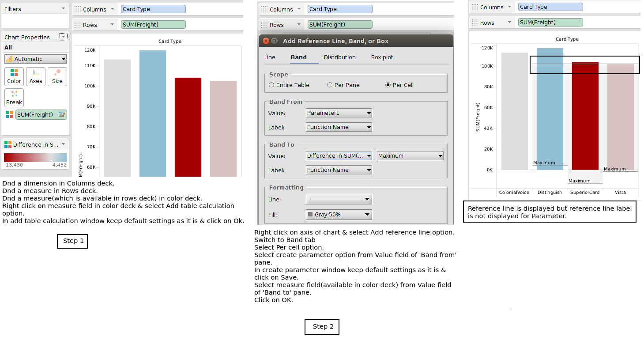Click the Vista axis label
The image size is (644, 337).
point(620,193)
